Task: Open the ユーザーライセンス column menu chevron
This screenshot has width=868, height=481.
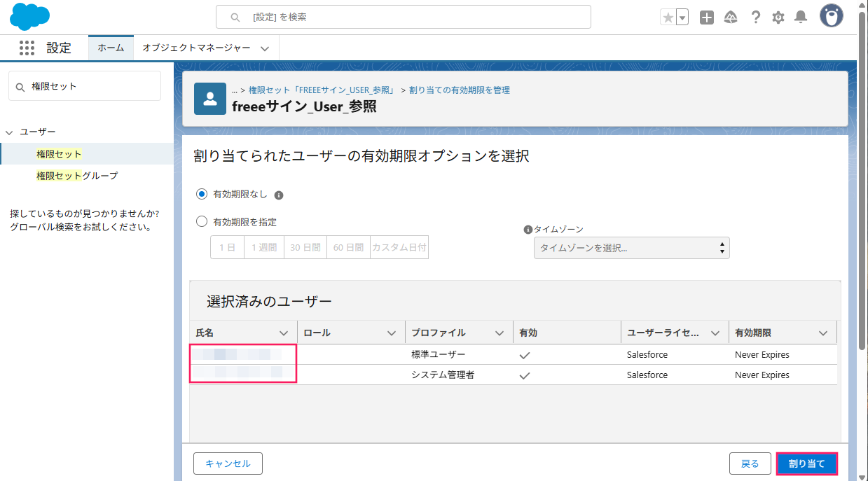Action: [715, 333]
